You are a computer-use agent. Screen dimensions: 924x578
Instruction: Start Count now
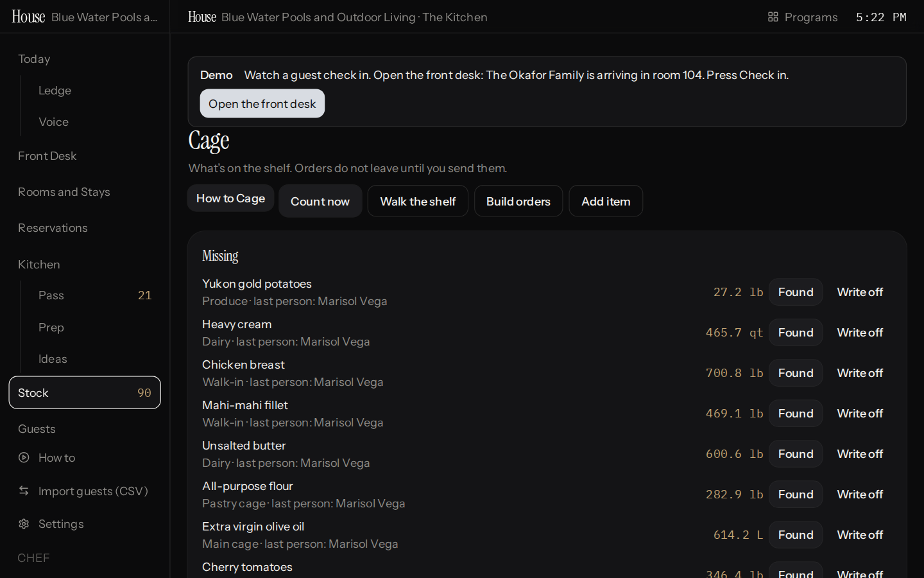point(320,201)
